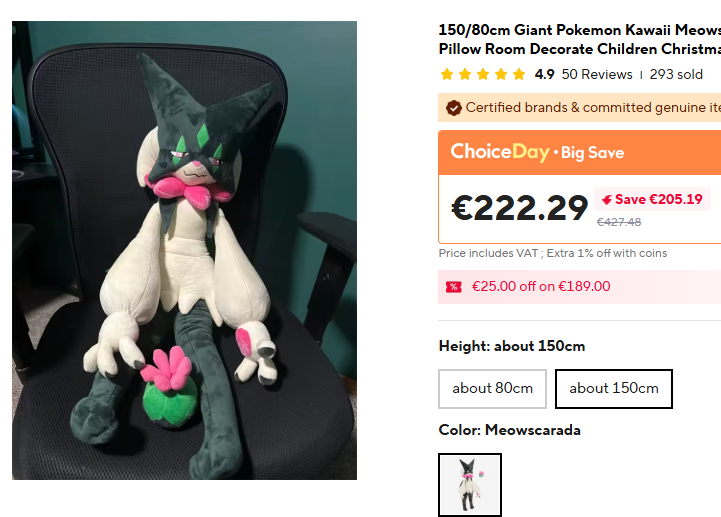The width and height of the screenshot is (721, 517).
Task: Click the 4.9 rating score
Action: coord(544,75)
